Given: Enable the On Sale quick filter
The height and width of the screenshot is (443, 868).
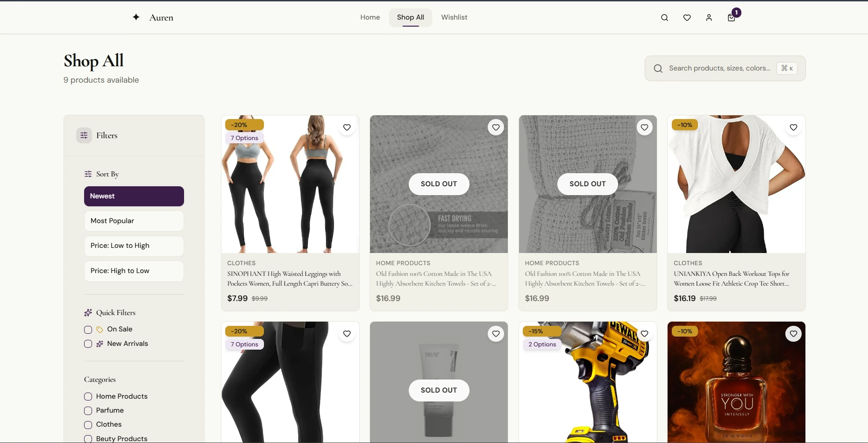Looking at the screenshot, I should [x=88, y=330].
